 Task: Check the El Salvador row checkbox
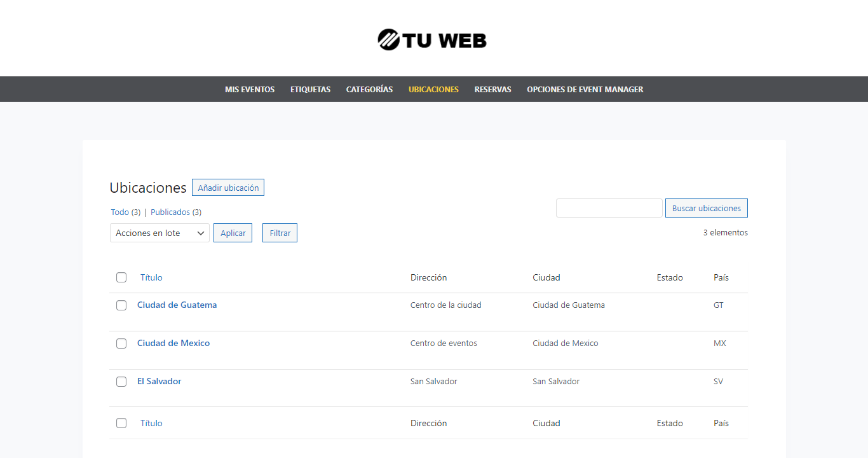[121, 382]
